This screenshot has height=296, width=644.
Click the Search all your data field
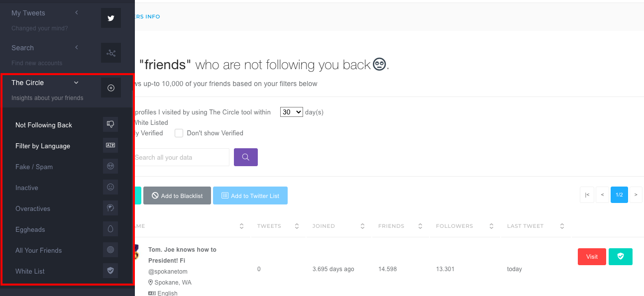click(181, 157)
